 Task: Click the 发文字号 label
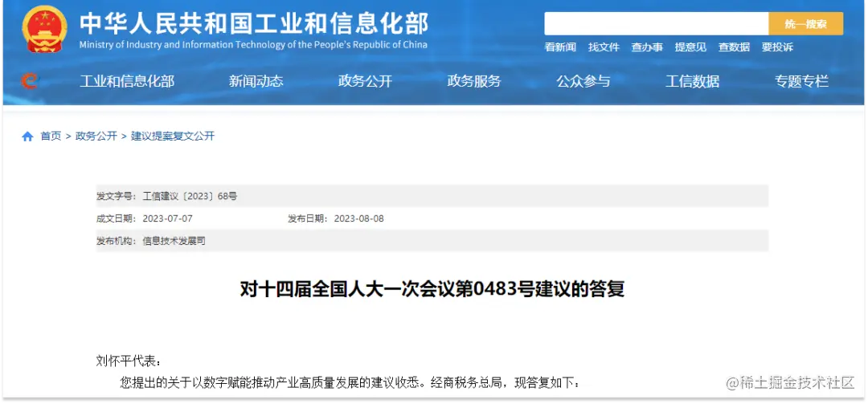[x=117, y=196]
